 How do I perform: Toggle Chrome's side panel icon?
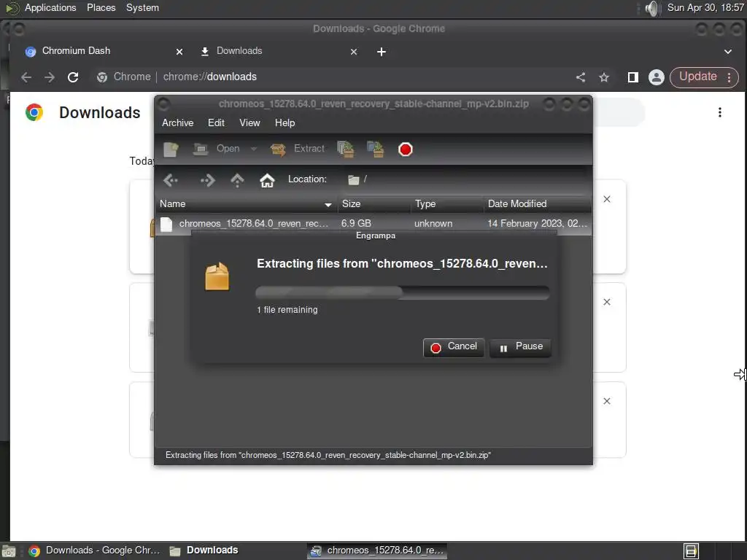pos(632,77)
